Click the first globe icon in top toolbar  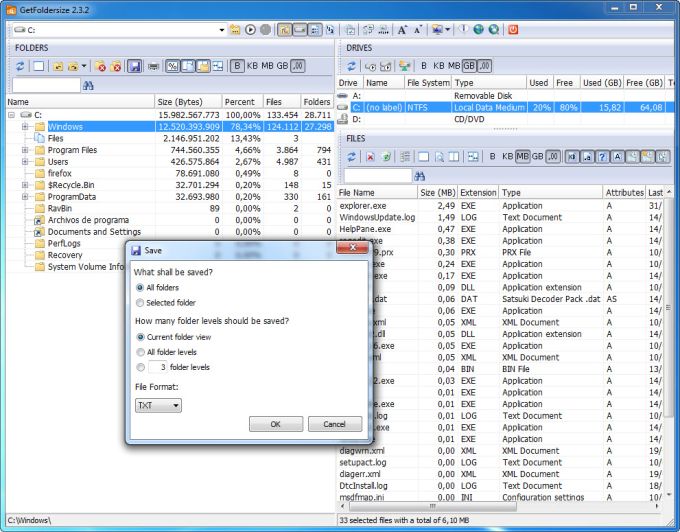[478, 29]
